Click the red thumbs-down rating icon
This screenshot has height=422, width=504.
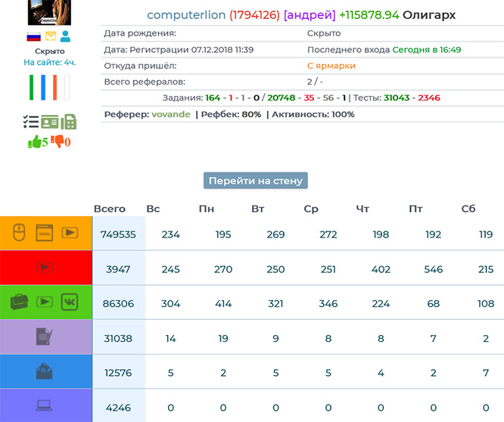(x=57, y=141)
